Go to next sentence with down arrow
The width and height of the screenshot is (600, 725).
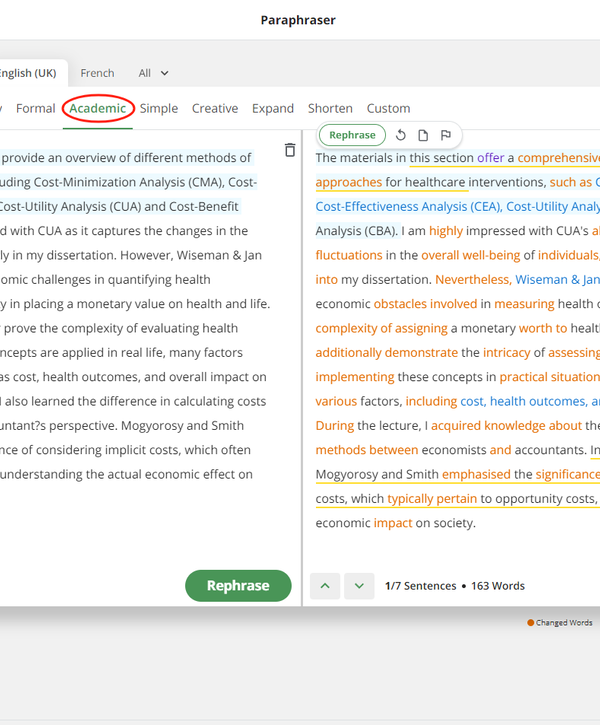(359, 586)
